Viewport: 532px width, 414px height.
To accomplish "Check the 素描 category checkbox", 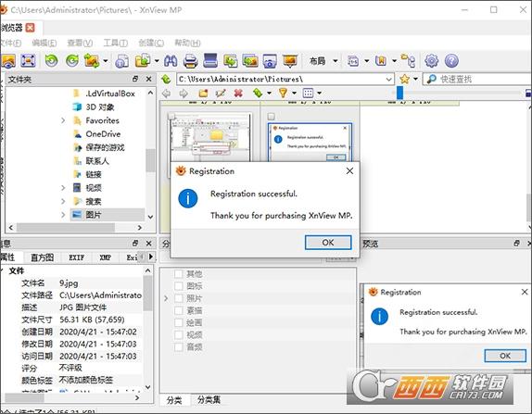I will pyautogui.click(x=179, y=310).
